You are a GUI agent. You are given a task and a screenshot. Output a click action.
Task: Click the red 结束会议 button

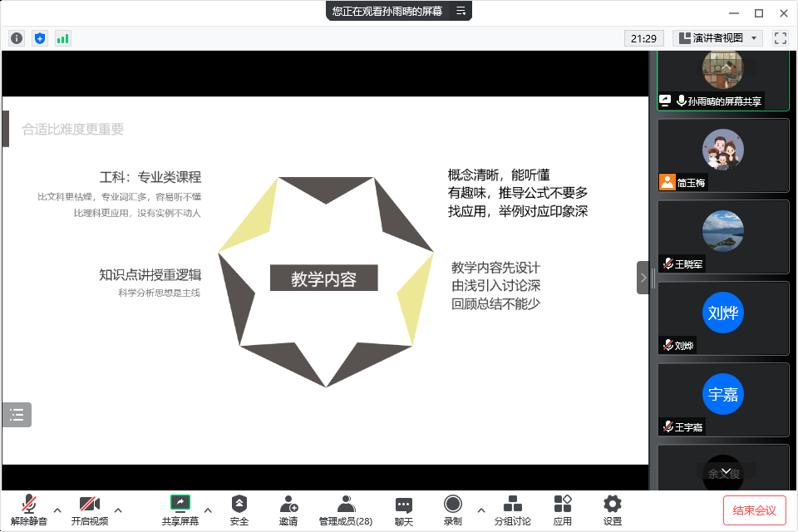coord(754,510)
